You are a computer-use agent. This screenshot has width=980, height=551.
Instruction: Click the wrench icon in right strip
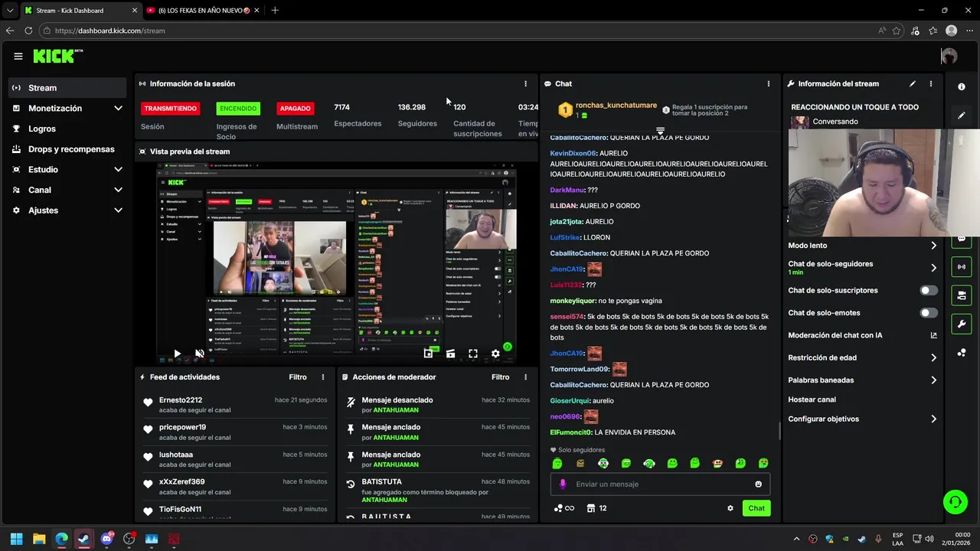click(962, 324)
